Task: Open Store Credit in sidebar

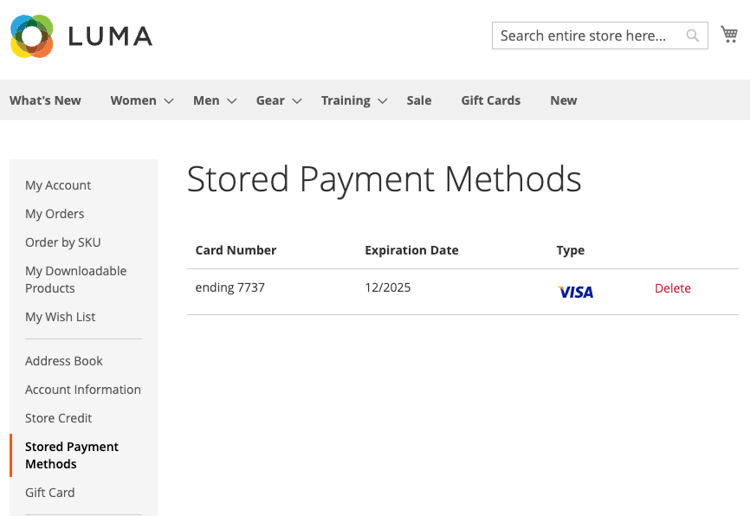Action: click(58, 418)
